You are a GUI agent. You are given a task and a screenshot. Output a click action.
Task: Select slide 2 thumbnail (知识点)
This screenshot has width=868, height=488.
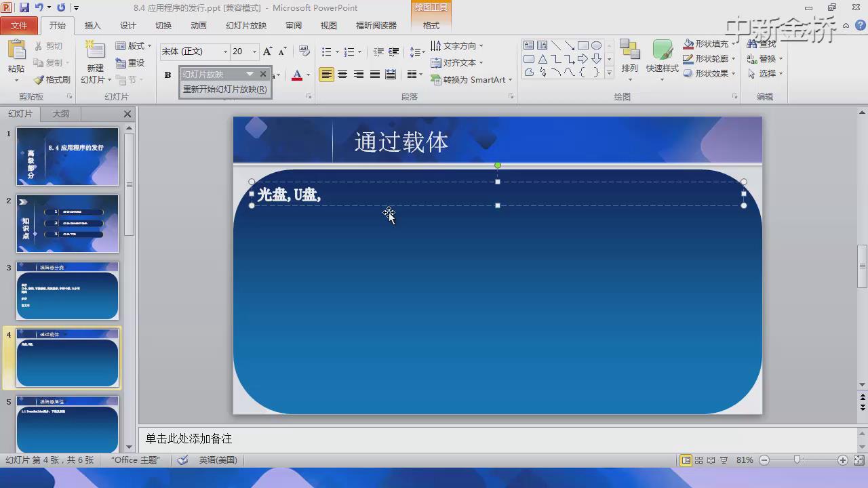(67, 224)
